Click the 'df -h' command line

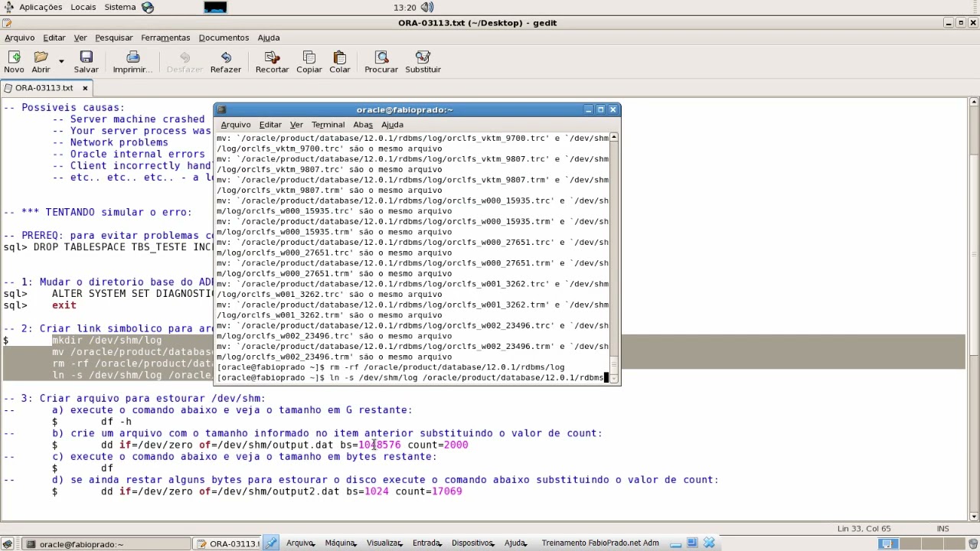[116, 422]
